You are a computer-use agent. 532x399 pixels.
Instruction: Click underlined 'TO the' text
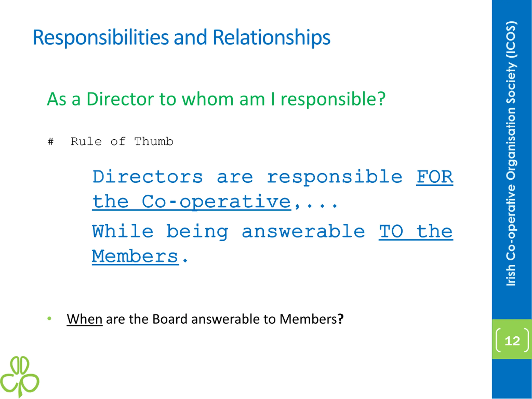(416, 232)
